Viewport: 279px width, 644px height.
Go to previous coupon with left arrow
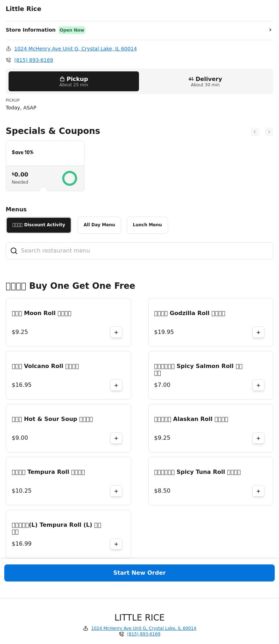coord(255,132)
